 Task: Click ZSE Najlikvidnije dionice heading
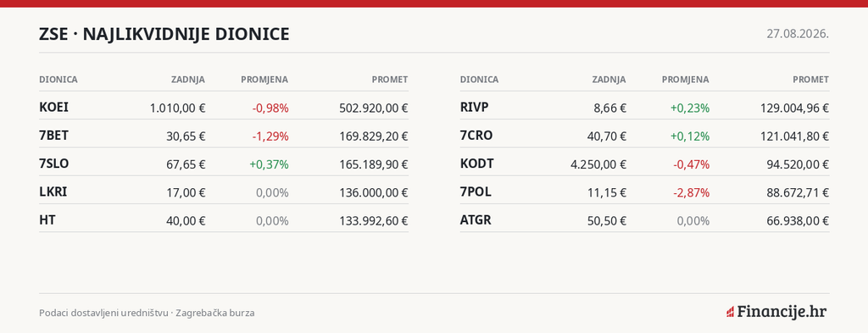(164, 34)
